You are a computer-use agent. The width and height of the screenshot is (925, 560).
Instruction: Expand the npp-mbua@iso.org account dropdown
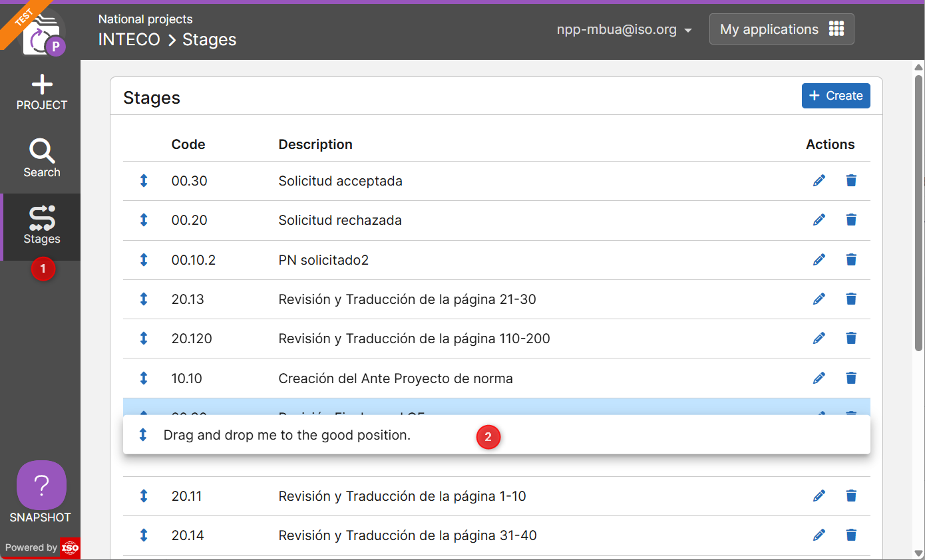coord(624,30)
